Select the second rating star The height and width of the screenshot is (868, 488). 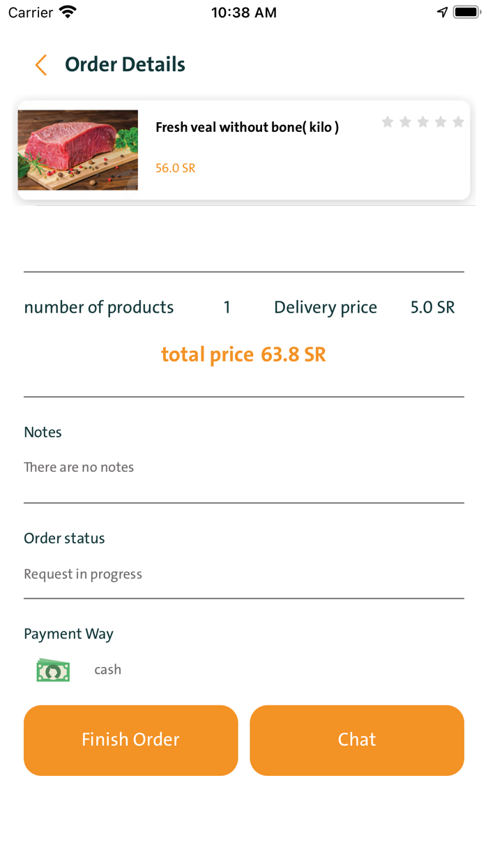(405, 122)
